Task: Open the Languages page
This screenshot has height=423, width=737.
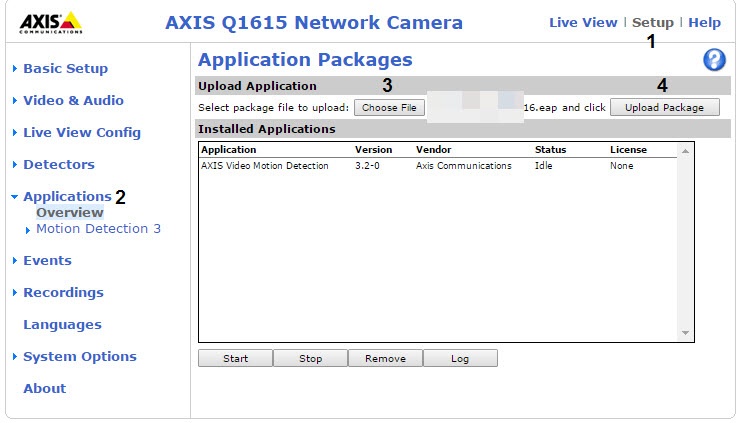Action: (x=62, y=325)
